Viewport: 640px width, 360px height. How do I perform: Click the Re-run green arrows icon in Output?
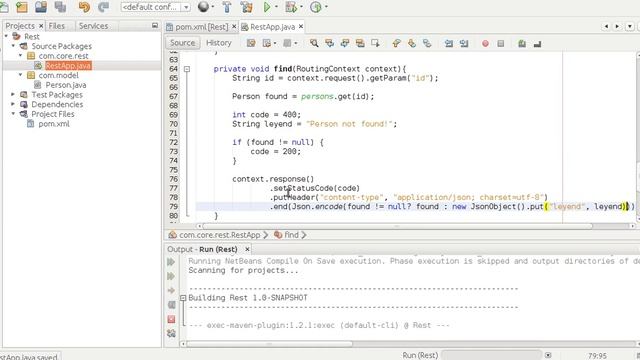[171, 262]
